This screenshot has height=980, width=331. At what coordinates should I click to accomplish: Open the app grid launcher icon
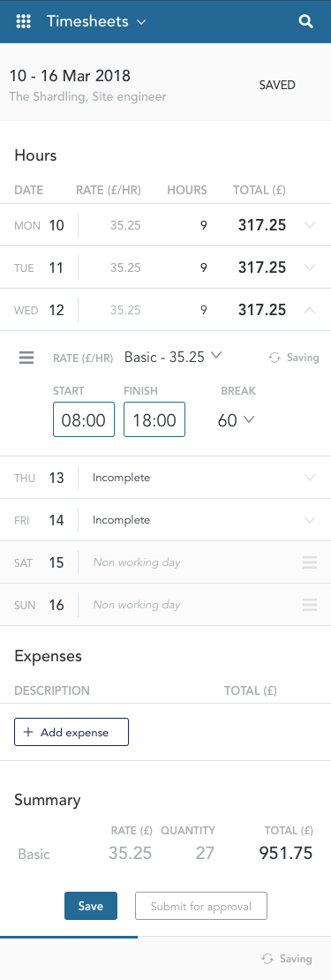[x=23, y=21]
